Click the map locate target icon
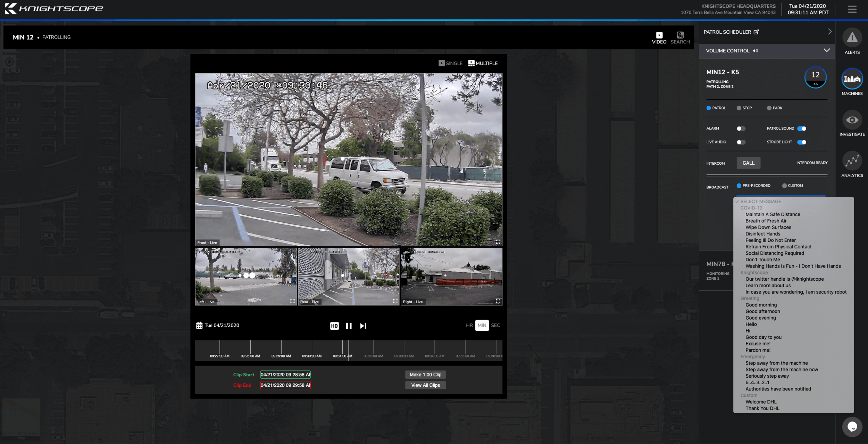Image resolution: width=868 pixels, height=444 pixels. click(9, 62)
